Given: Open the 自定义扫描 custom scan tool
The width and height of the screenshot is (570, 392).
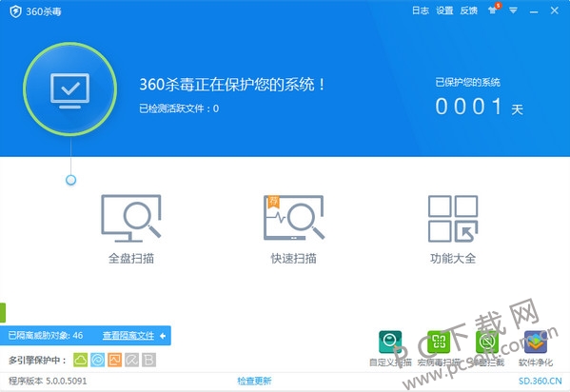Looking at the screenshot, I should pyautogui.click(x=390, y=348).
